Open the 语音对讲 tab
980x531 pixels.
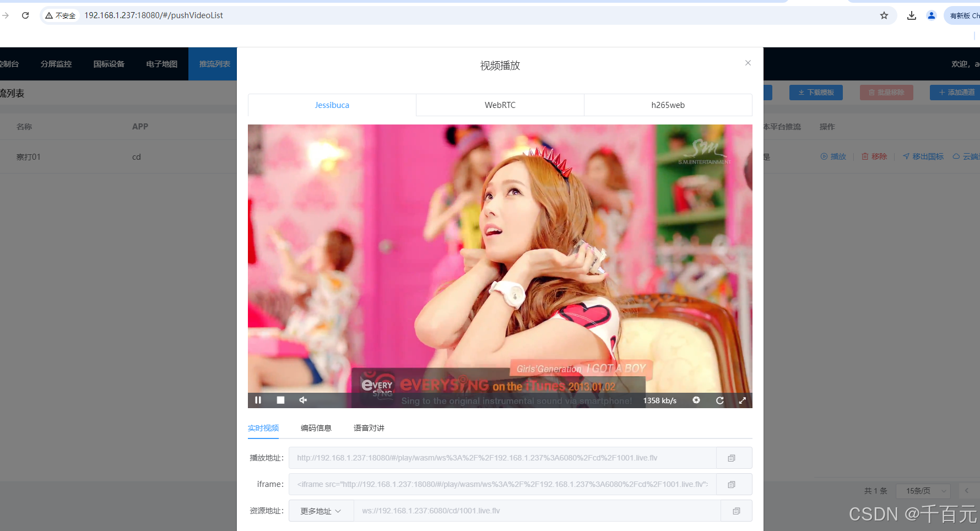click(369, 428)
